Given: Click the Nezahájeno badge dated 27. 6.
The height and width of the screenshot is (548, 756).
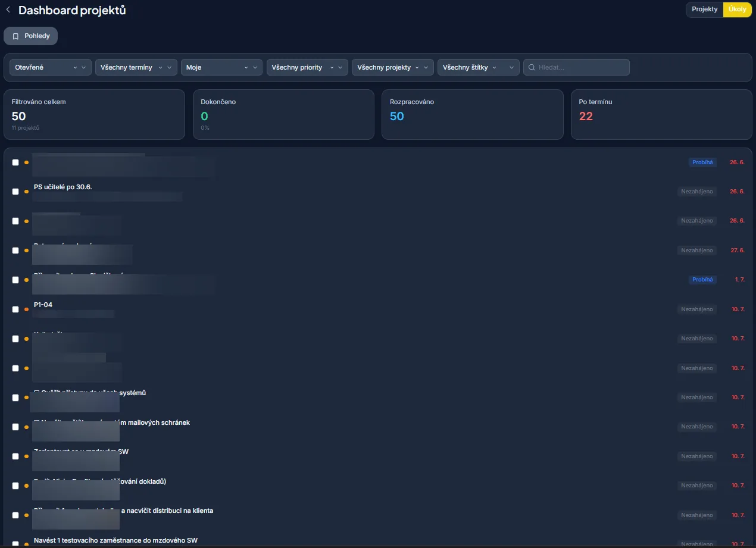Looking at the screenshot, I should [697, 250].
